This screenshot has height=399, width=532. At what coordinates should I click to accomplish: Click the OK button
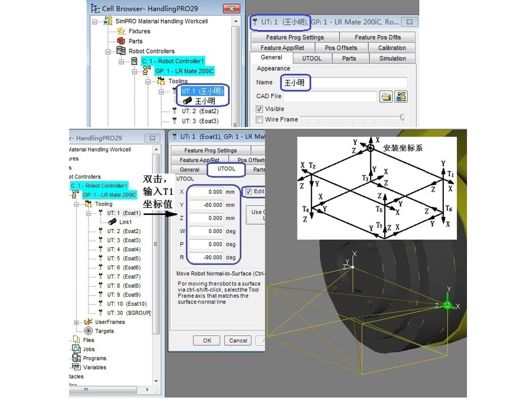[207, 341]
